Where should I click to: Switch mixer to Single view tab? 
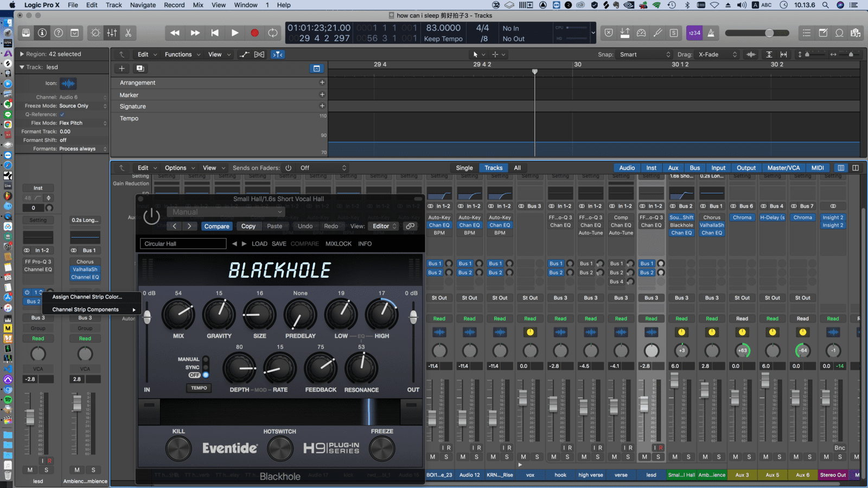click(464, 168)
